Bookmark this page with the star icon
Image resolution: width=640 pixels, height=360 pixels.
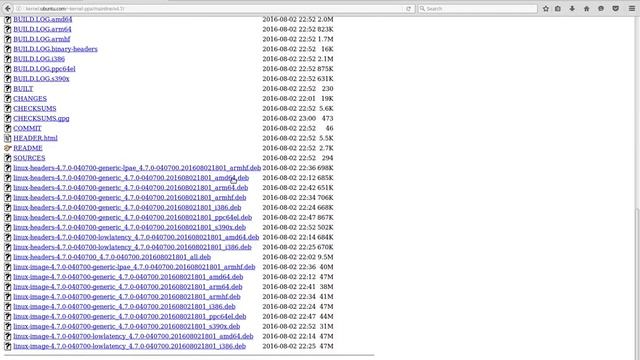(546, 9)
